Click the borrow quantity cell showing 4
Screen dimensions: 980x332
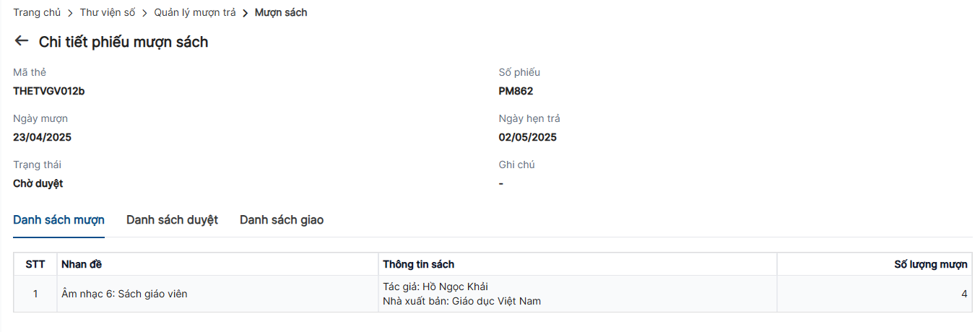pos(964,294)
